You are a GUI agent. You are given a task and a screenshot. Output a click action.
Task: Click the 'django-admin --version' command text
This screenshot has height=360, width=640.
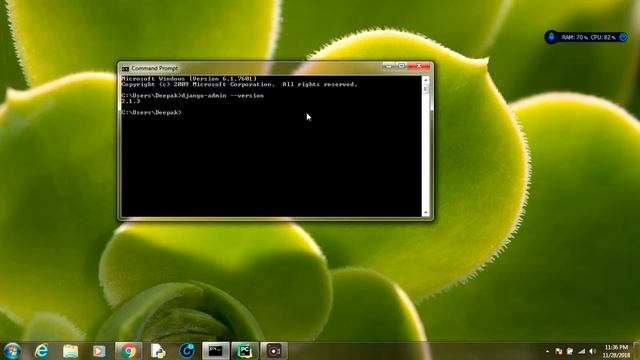[222, 96]
